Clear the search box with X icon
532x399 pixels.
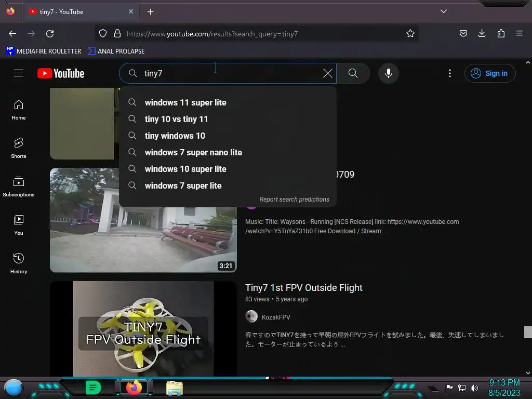[x=327, y=73]
